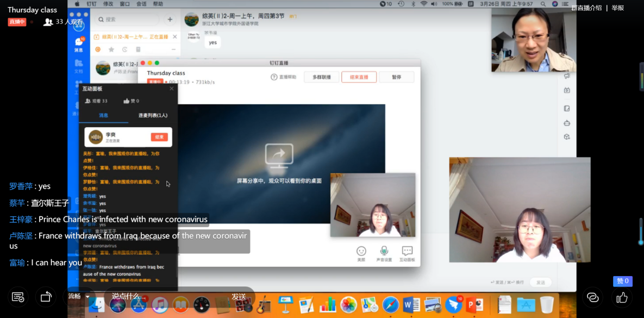
Task: Open the Trash in the Dock
Action: pyautogui.click(x=547, y=305)
